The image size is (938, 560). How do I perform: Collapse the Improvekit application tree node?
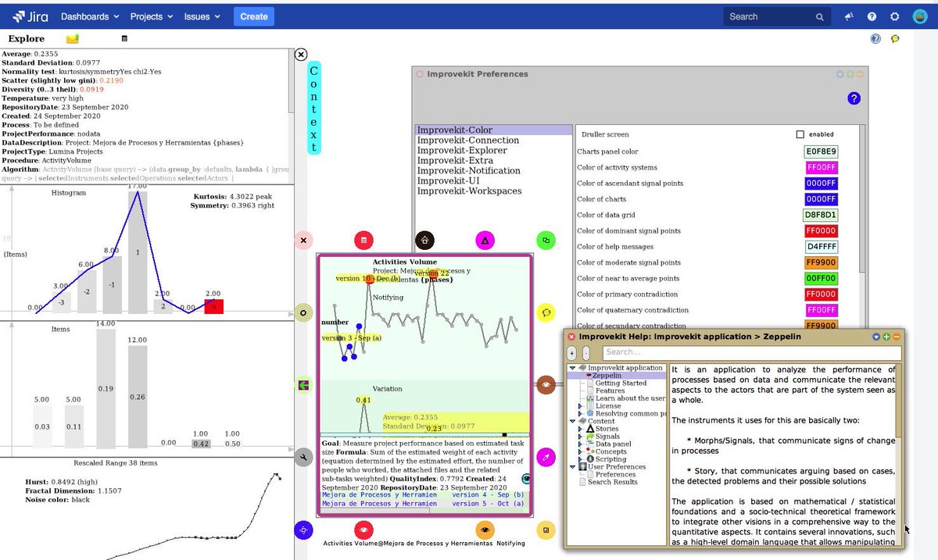pyautogui.click(x=572, y=368)
